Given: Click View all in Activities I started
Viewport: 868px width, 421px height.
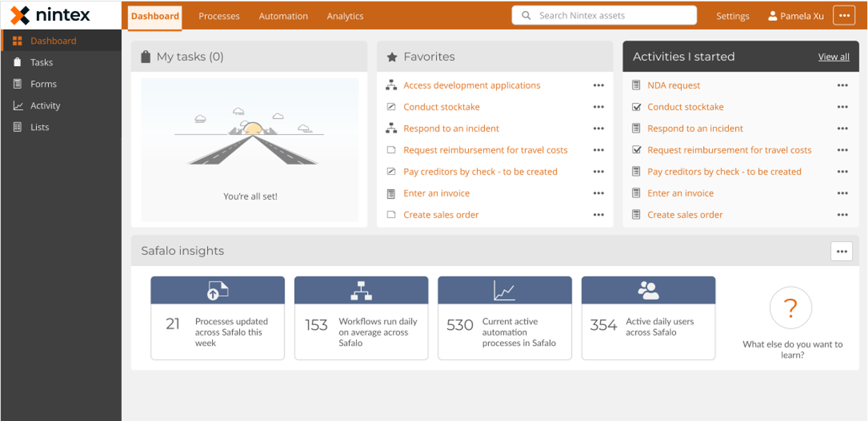Looking at the screenshot, I should (x=833, y=57).
